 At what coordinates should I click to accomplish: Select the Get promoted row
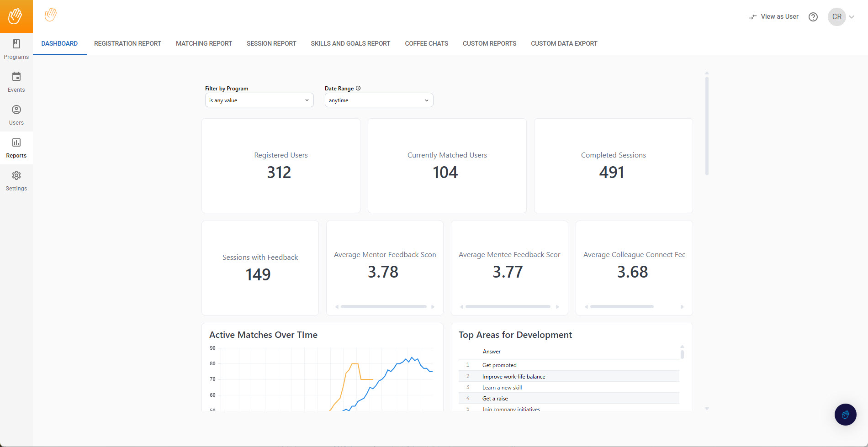tap(569, 365)
